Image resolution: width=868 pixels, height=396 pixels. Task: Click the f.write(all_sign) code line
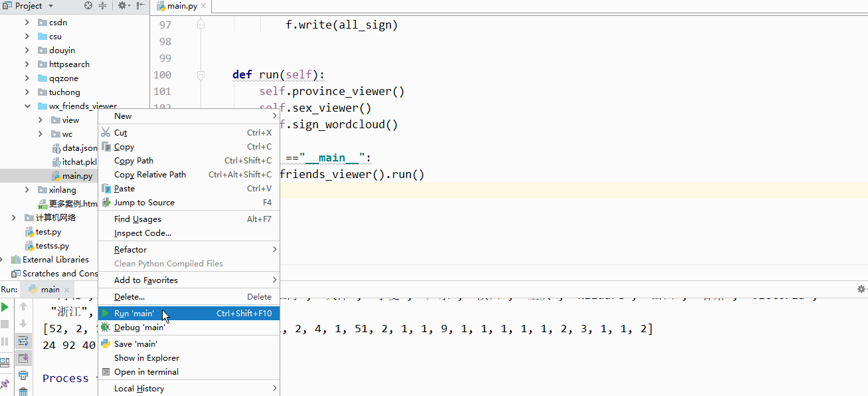click(x=342, y=25)
